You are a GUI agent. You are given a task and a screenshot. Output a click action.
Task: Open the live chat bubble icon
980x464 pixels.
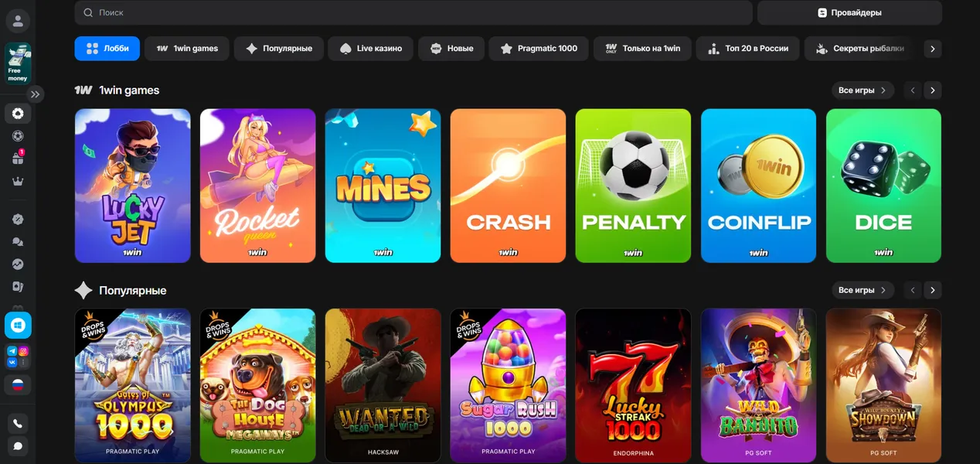[x=18, y=446]
